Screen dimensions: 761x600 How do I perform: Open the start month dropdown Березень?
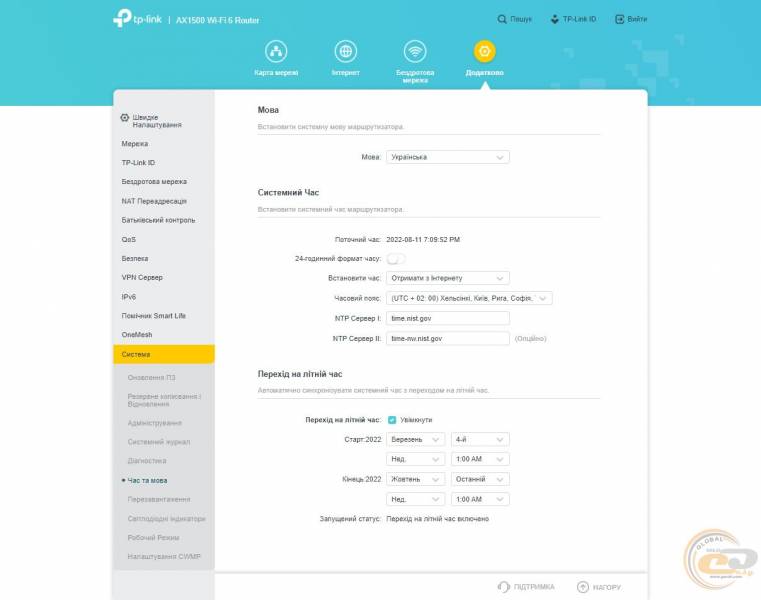tap(415, 440)
